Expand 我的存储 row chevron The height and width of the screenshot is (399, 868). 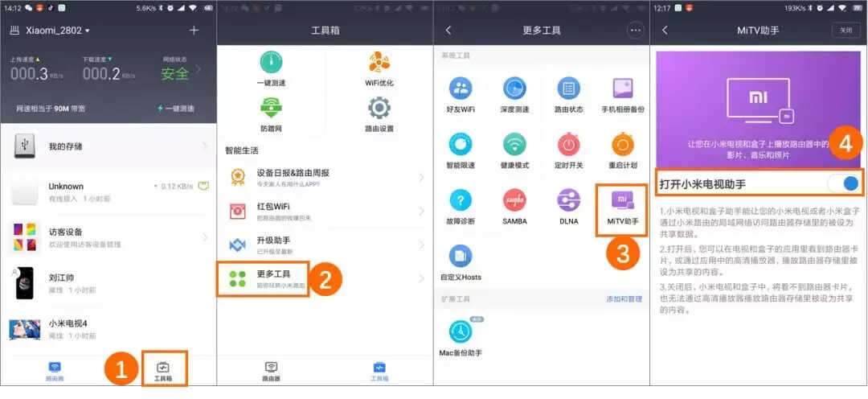click(206, 146)
